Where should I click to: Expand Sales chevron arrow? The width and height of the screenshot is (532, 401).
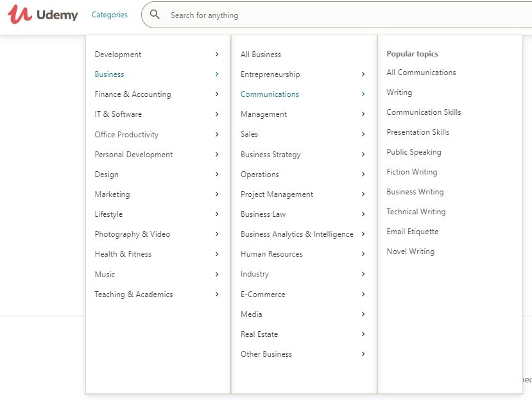[x=363, y=134]
